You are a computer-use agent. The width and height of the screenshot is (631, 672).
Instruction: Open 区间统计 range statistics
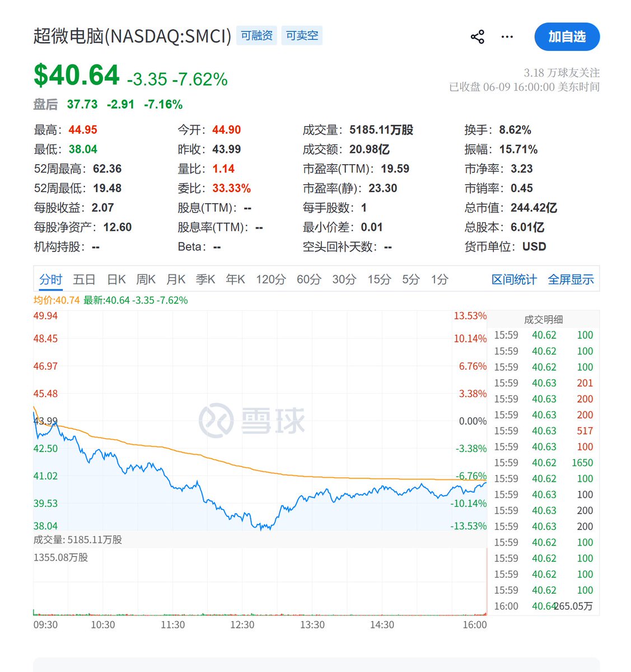(x=514, y=279)
